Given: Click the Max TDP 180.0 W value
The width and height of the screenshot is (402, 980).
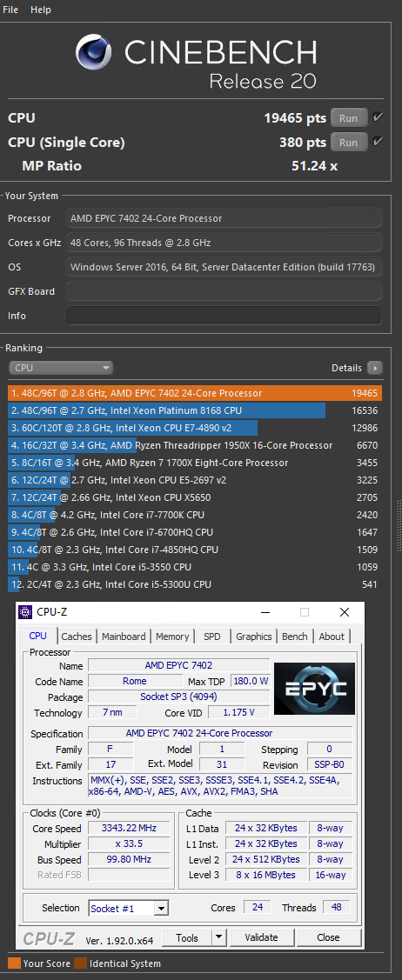Looking at the screenshot, I should pos(251,681).
